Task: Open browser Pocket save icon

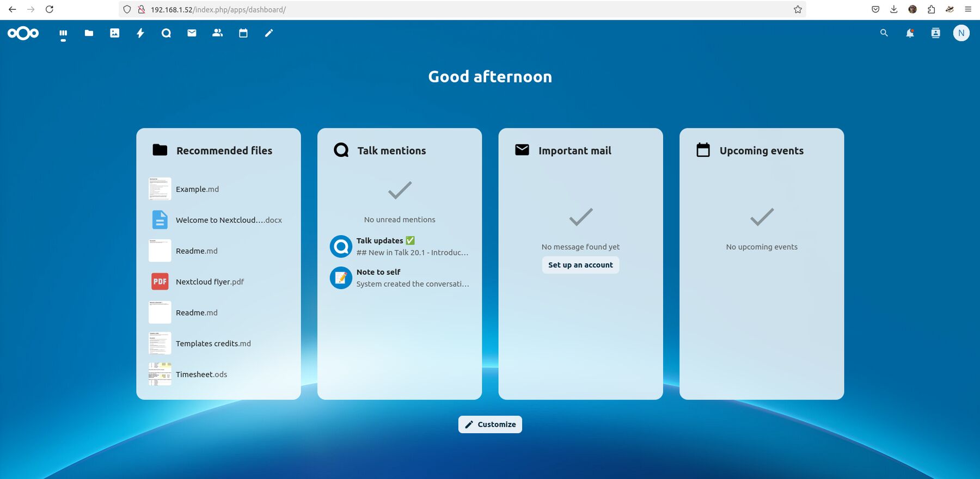Action: 875,9
